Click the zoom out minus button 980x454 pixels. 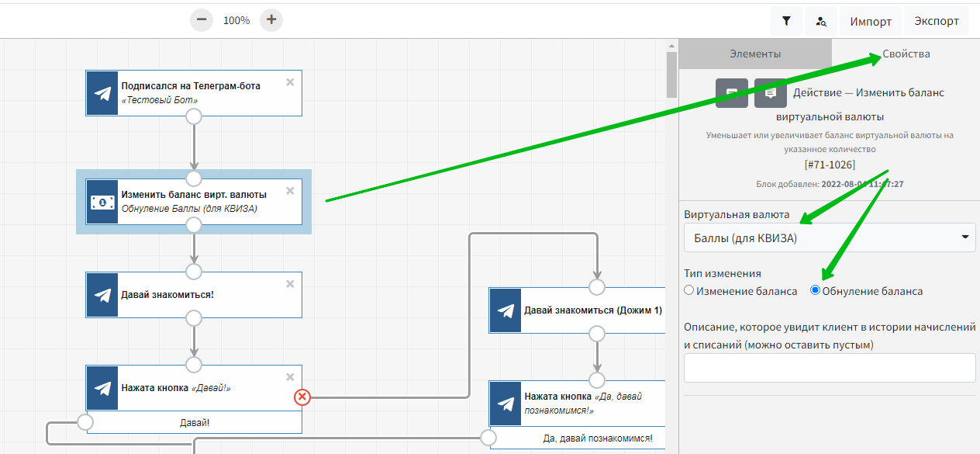click(202, 20)
